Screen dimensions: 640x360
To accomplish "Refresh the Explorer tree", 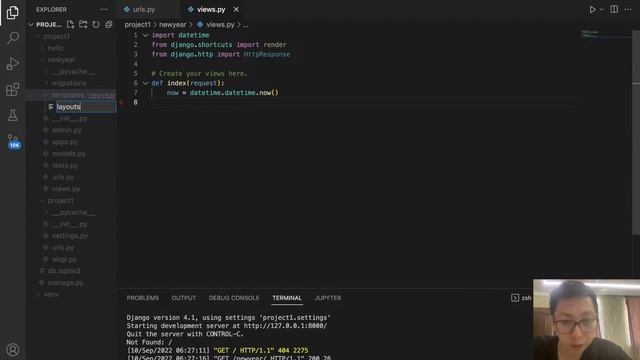I will (96, 24).
